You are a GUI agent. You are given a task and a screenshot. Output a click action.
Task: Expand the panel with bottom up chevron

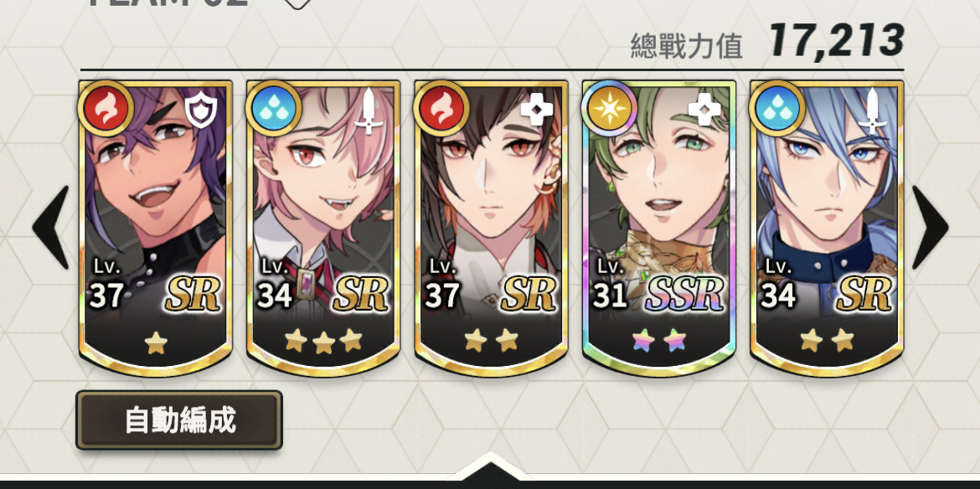click(x=490, y=468)
